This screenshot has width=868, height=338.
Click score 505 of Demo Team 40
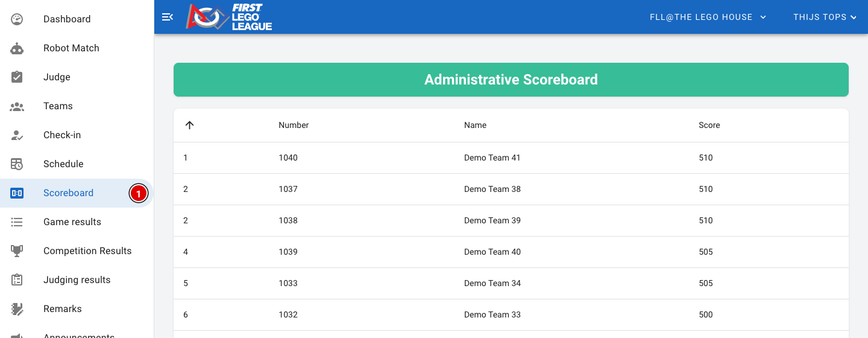tap(706, 252)
